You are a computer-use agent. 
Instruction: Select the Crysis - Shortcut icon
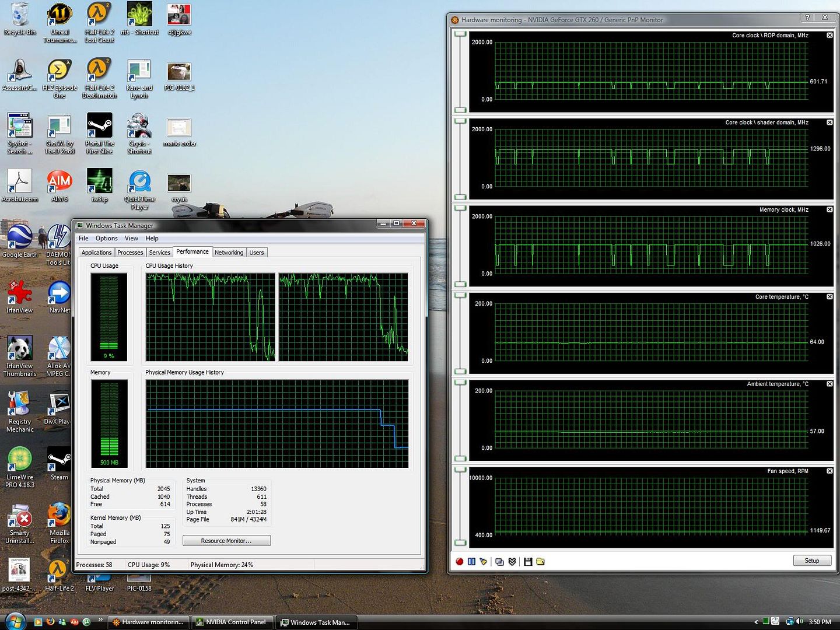point(139,134)
